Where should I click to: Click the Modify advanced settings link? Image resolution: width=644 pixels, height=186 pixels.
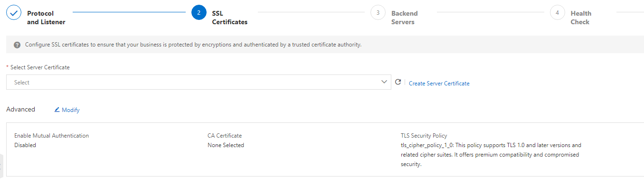(71, 110)
